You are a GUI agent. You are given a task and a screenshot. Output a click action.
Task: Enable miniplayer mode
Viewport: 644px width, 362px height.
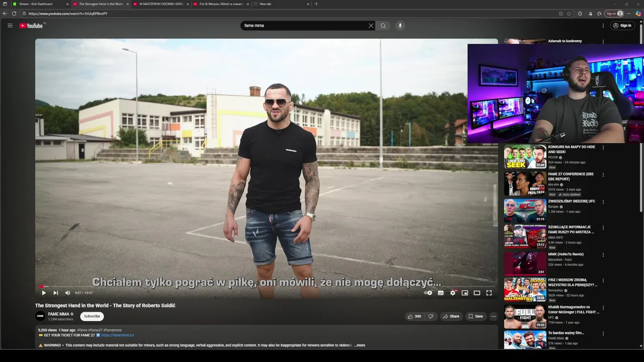click(x=465, y=293)
